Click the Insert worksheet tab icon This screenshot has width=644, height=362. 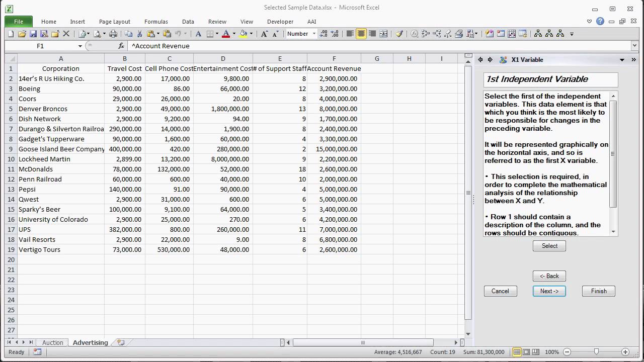121,342
